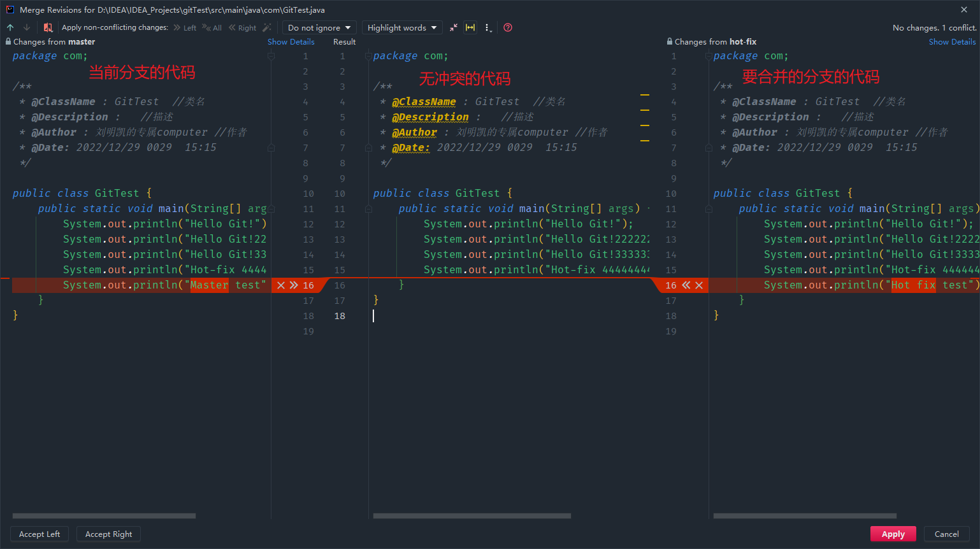
Task: Collapse package fold marker in hot-fix pane
Action: tap(709, 56)
